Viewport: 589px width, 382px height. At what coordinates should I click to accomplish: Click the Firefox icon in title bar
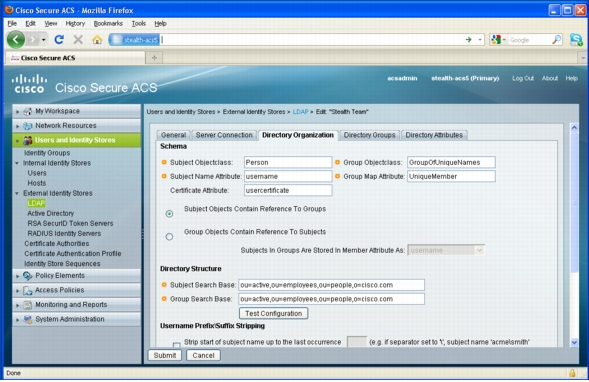pyautogui.click(x=9, y=10)
